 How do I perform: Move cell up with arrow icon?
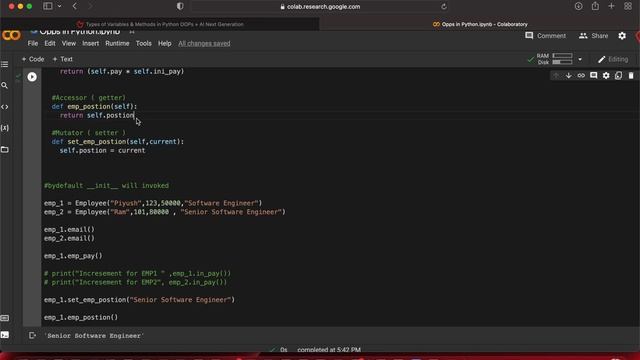(x=556, y=76)
